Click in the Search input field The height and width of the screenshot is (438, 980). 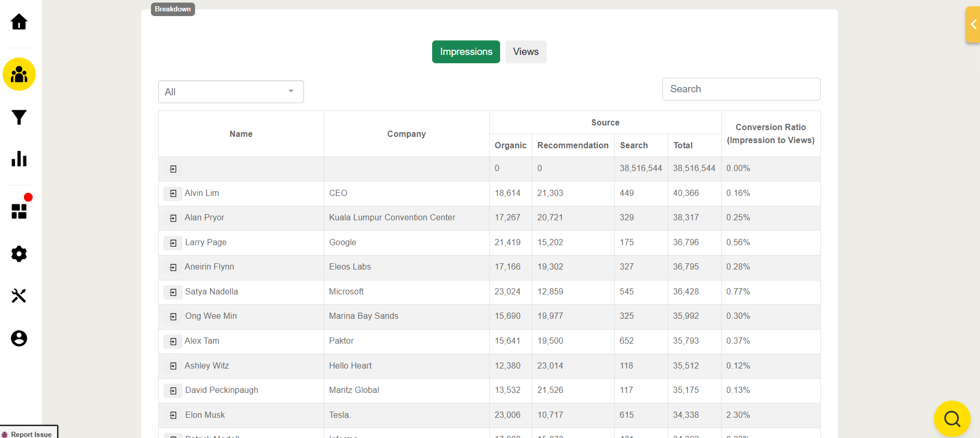741,89
